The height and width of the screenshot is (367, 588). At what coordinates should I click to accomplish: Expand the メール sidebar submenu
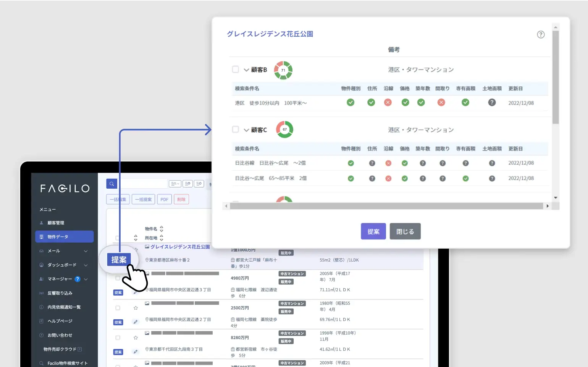click(x=86, y=251)
